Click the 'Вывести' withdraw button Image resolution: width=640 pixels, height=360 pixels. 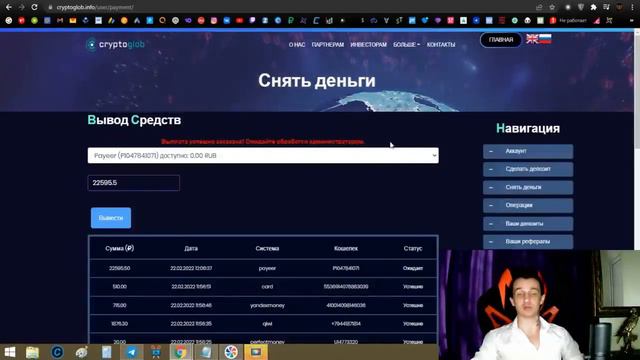coord(111,218)
